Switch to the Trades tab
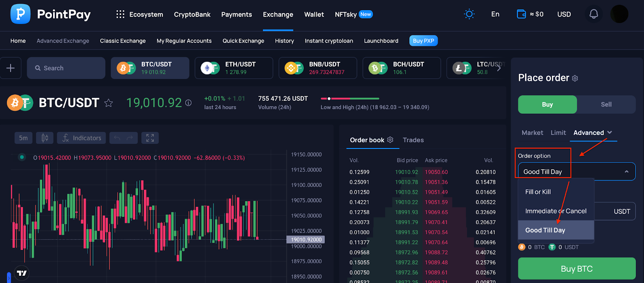This screenshot has height=283, width=644. [x=413, y=140]
